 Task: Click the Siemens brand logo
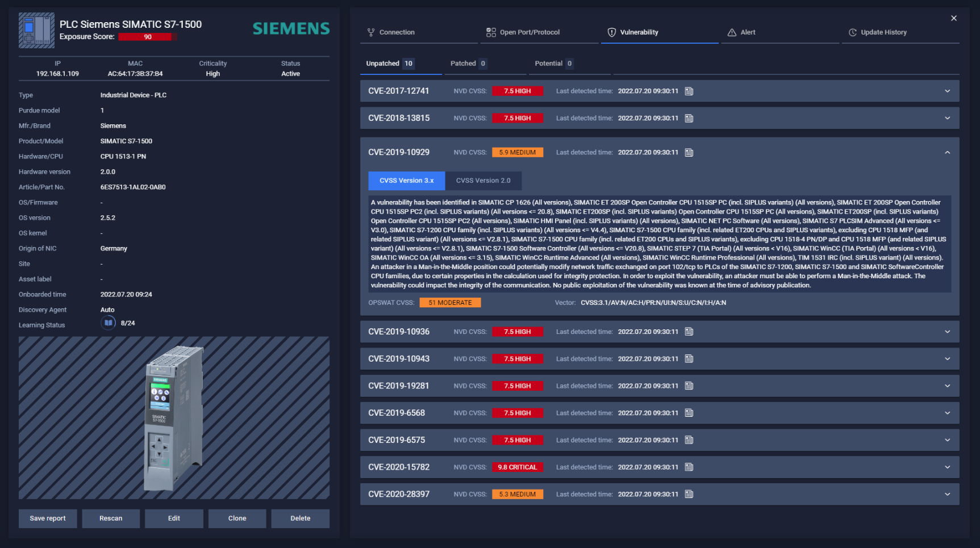pyautogui.click(x=291, y=28)
